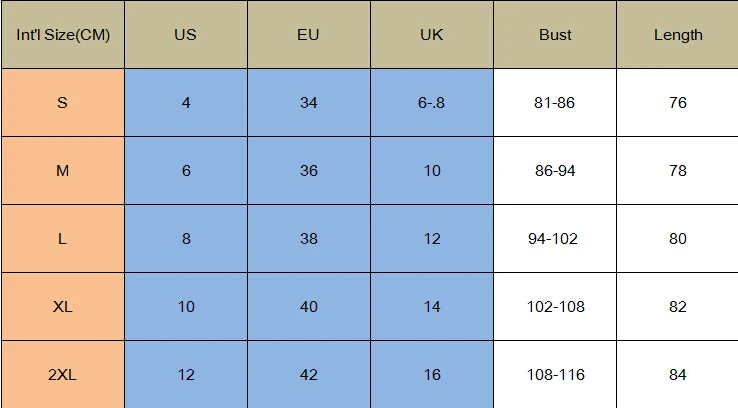This screenshot has width=738, height=408.
Task: Select the M size row label
Action: (x=63, y=170)
